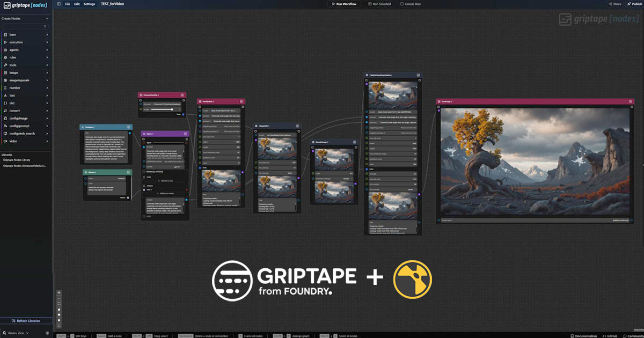
Task: Click the base category icon
Action: coord(5,34)
